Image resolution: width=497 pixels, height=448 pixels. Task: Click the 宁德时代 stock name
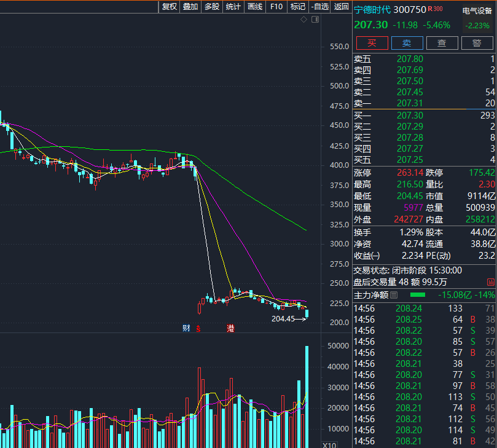pyautogui.click(x=372, y=10)
